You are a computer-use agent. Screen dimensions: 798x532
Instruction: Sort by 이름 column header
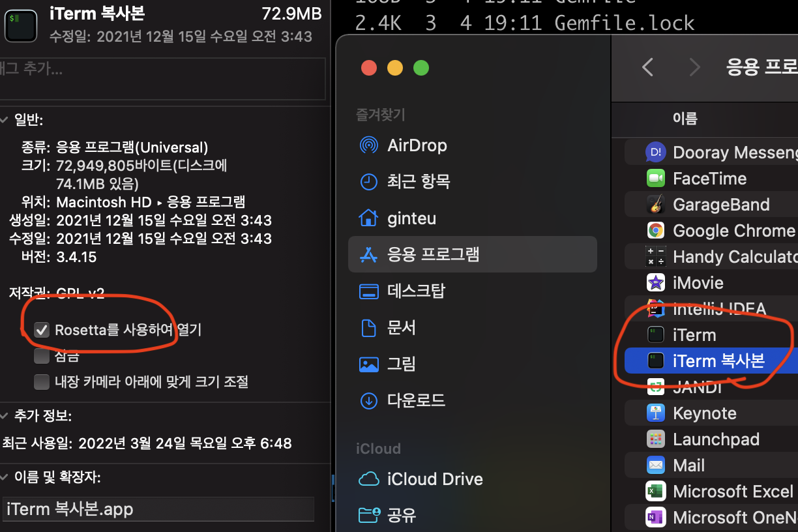tap(685, 118)
